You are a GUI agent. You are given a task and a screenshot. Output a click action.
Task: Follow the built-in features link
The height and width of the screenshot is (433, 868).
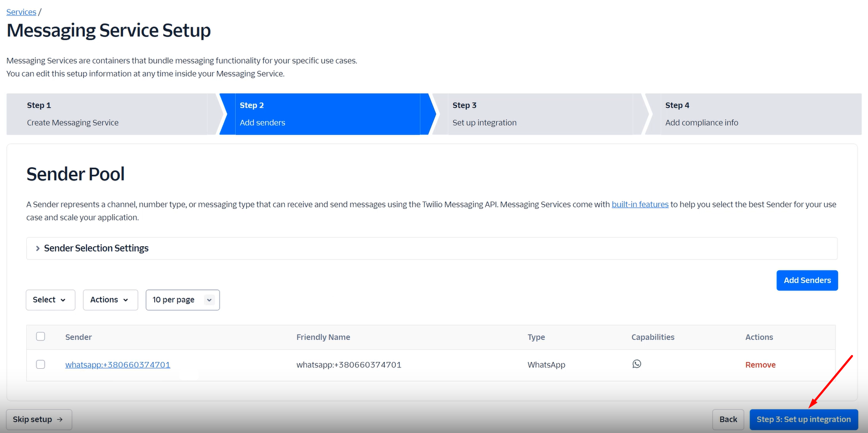[640, 204]
